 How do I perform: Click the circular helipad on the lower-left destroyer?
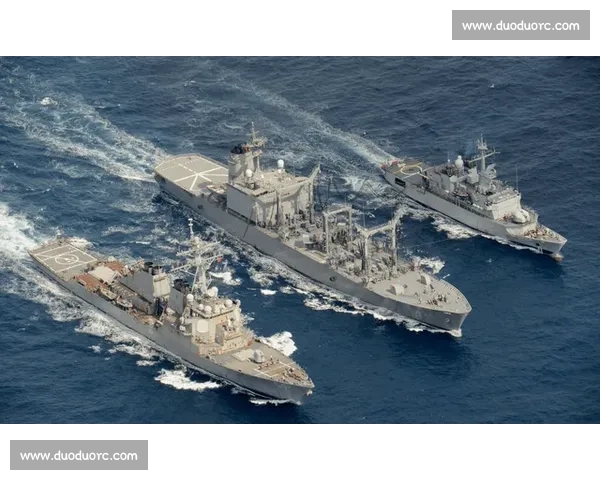tap(67, 258)
